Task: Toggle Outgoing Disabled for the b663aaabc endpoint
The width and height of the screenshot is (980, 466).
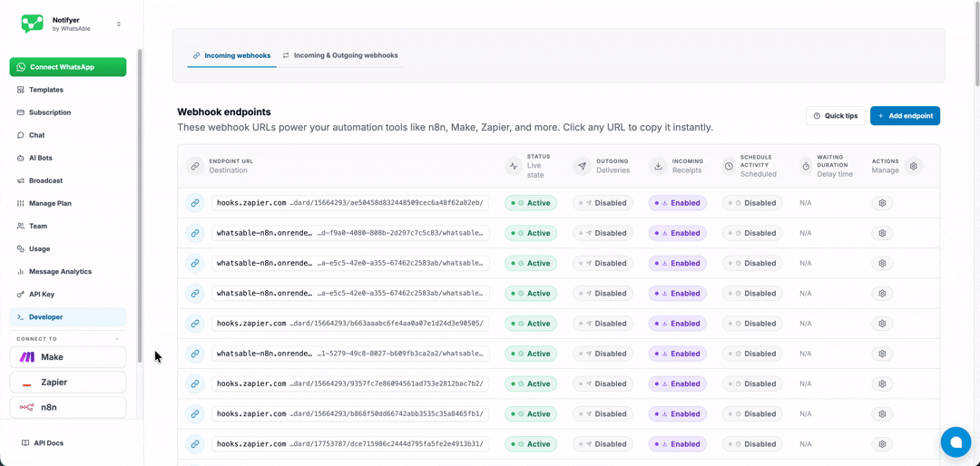Action: (603, 324)
